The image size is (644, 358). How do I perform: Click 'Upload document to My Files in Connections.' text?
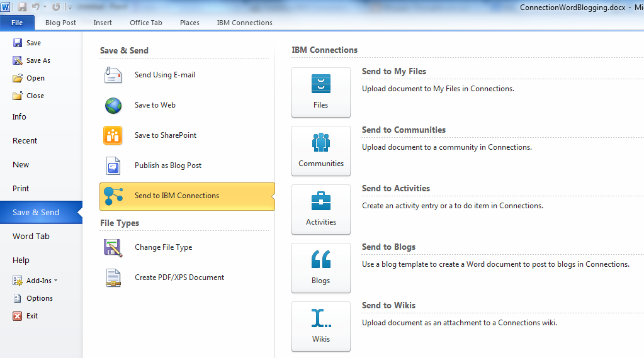click(x=438, y=89)
